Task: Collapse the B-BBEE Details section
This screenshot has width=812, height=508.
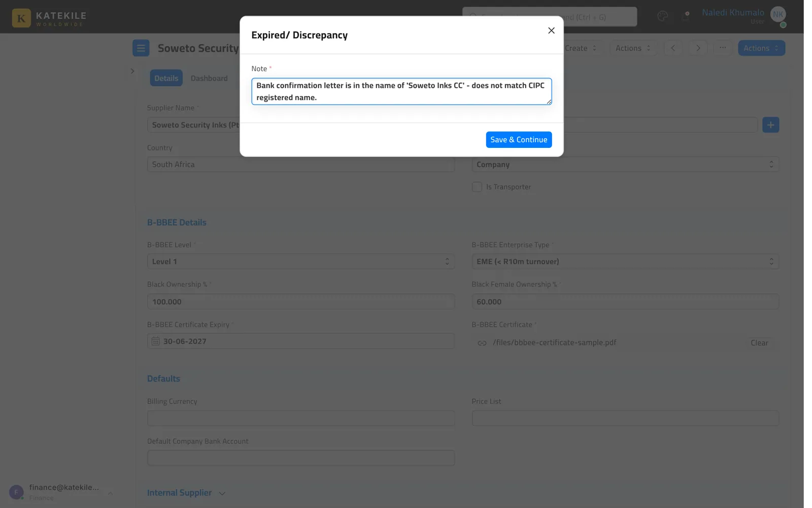Action: 177,223
